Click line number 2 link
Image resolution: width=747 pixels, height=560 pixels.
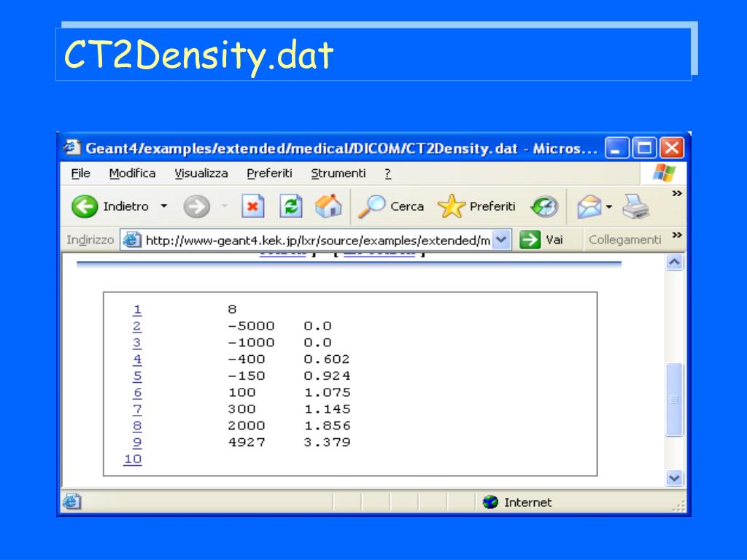[137, 327]
